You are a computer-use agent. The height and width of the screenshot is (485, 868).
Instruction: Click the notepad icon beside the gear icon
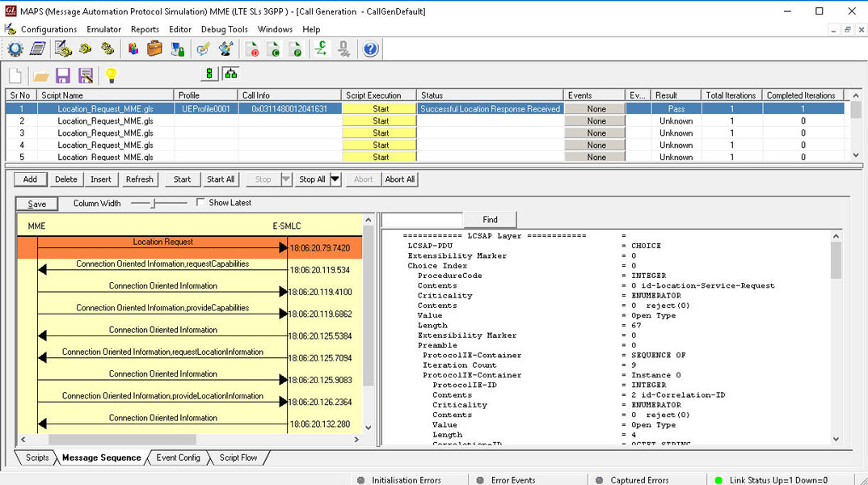click(x=38, y=49)
